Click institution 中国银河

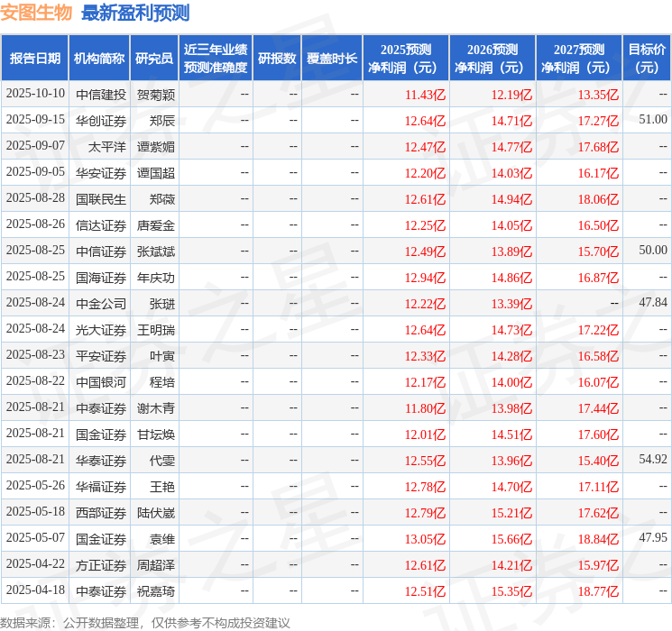[x=101, y=382]
